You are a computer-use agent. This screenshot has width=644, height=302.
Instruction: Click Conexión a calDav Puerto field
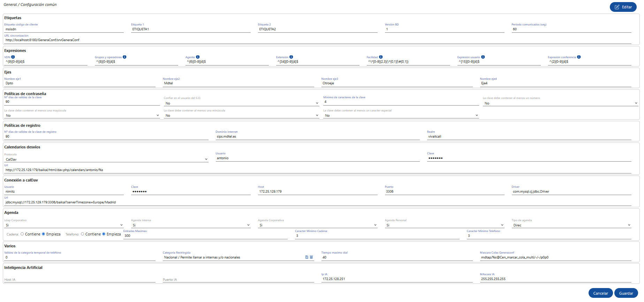pos(445,192)
